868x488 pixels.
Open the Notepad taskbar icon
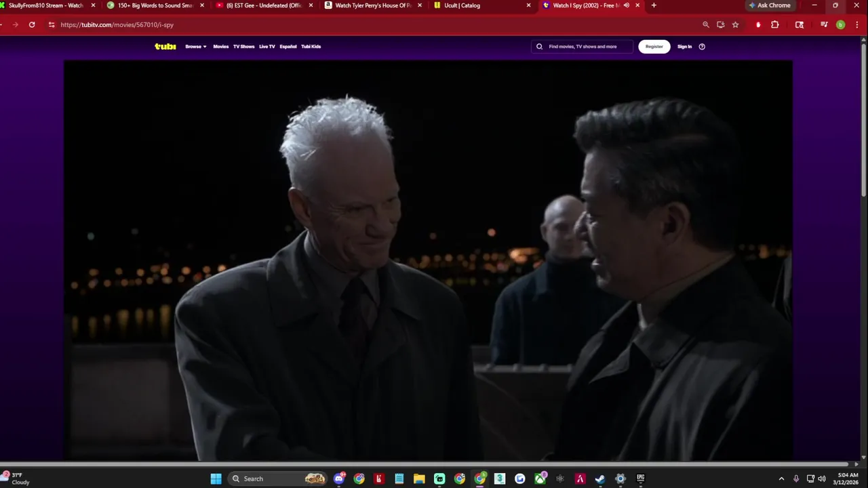[399, 479]
